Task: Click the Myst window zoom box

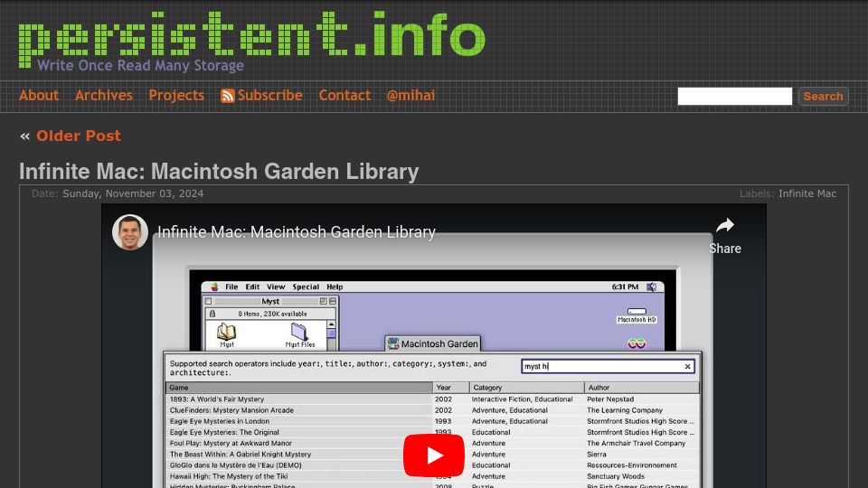Action: [323, 301]
